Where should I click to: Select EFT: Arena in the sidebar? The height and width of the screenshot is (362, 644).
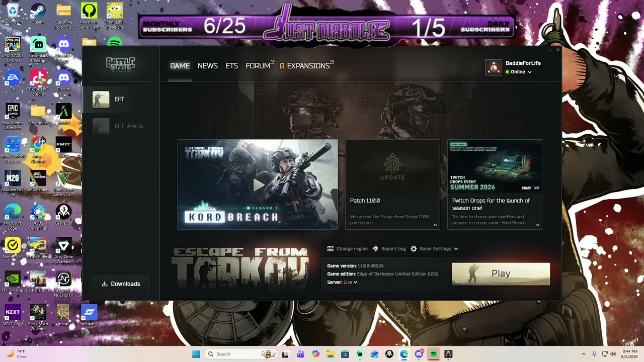[121, 126]
